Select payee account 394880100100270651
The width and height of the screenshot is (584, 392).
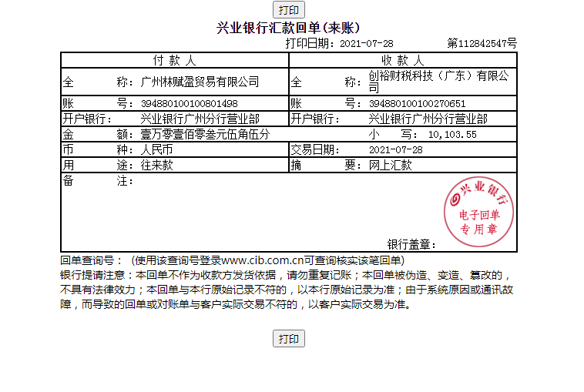click(417, 103)
